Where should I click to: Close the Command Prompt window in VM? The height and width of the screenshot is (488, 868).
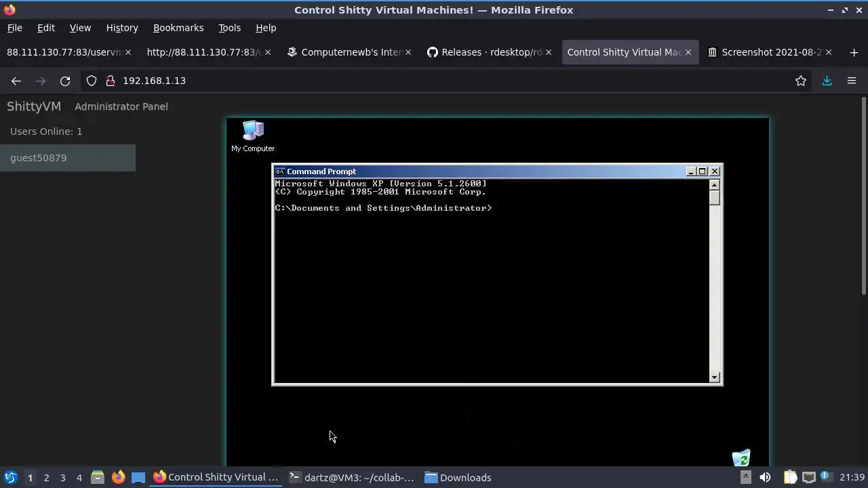[x=715, y=171]
